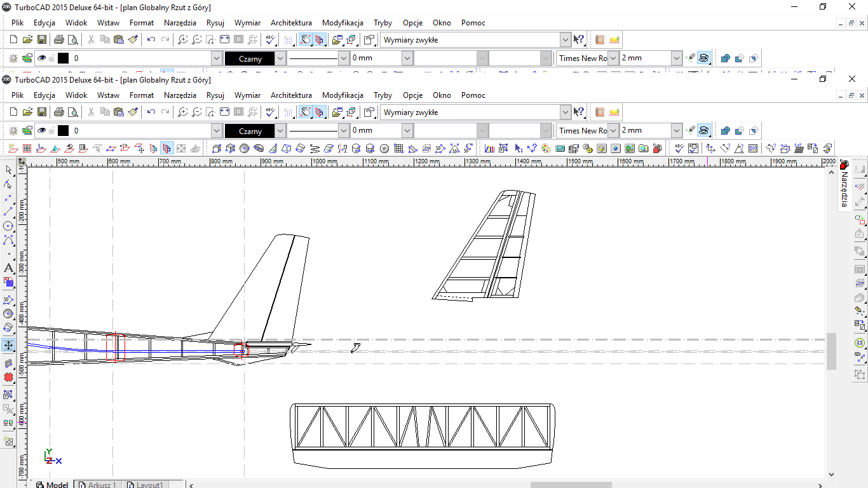Click the calculator icon in toolbar

560,149
